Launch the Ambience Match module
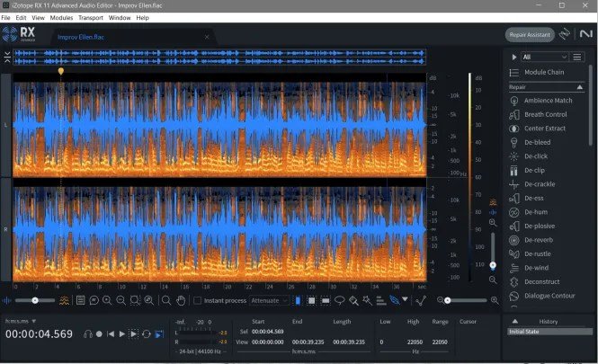This screenshot has width=598, height=364. (548, 101)
